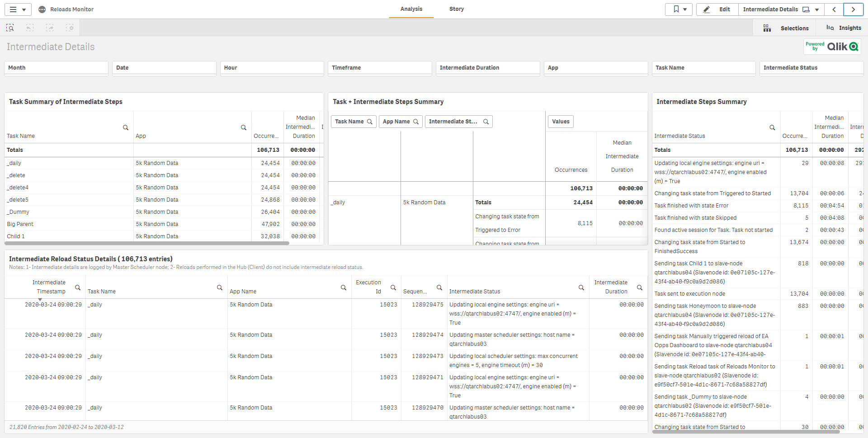The height and width of the screenshot is (438, 868).
Task: Open the Bookmarks dropdown
Action: pyautogui.click(x=679, y=9)
